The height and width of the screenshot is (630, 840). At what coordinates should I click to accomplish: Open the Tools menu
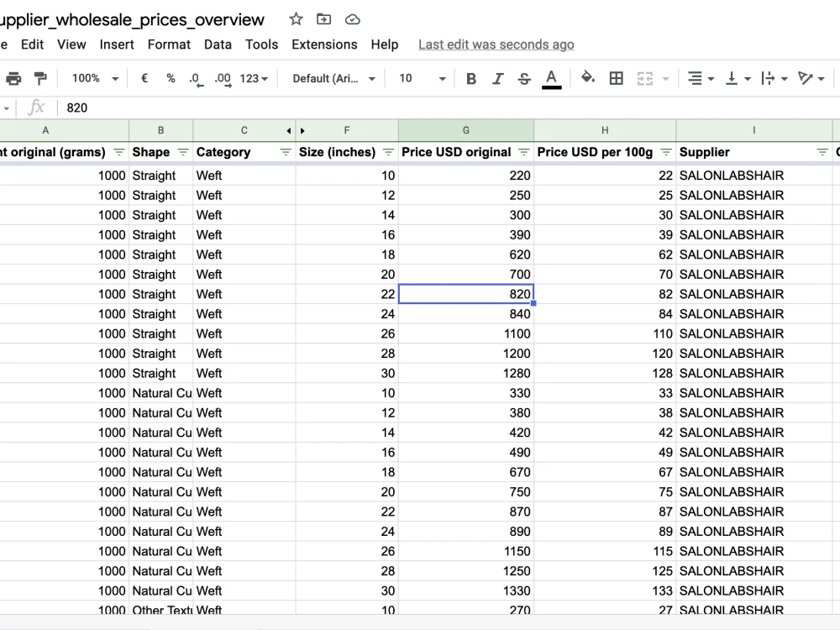(x=261, y=45)
